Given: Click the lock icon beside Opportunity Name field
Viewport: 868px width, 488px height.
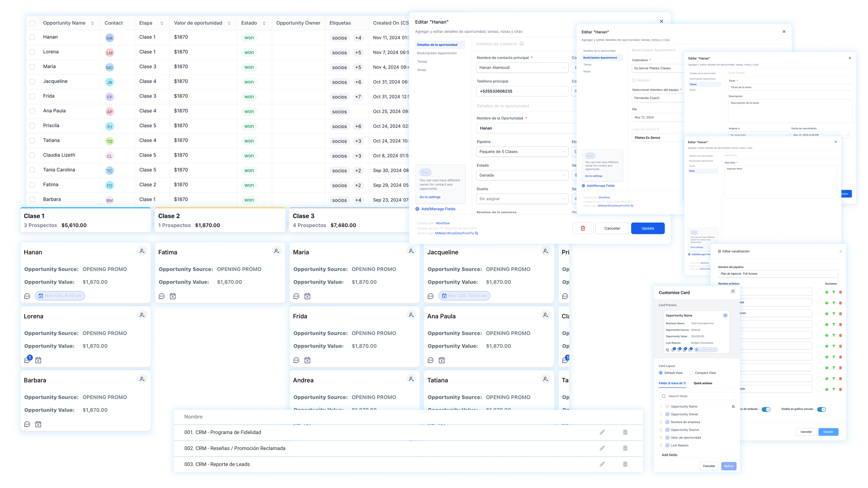Looking at the screenshot, I should (733, 406).
